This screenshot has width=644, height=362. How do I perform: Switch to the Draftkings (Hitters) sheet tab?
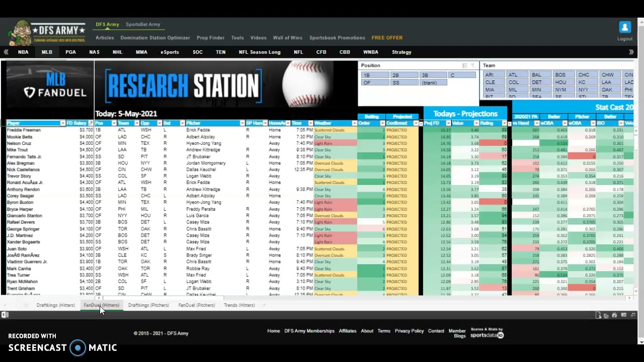[56, 305]
